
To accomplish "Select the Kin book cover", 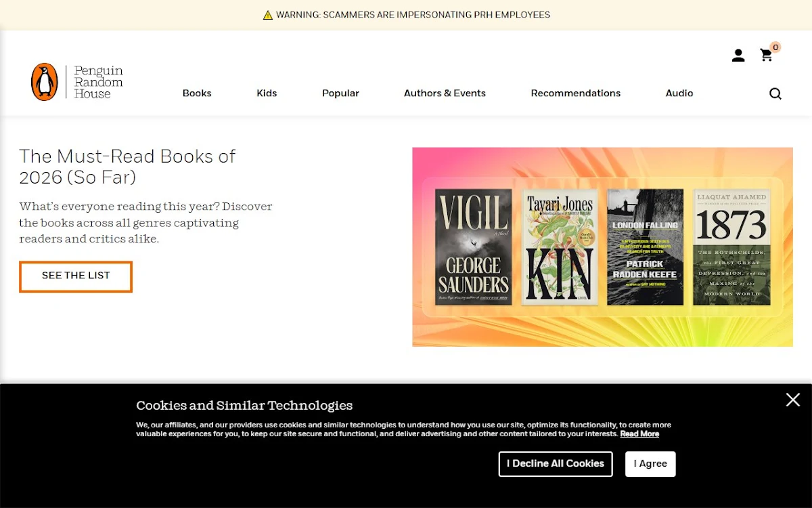I will coord(560,247).
